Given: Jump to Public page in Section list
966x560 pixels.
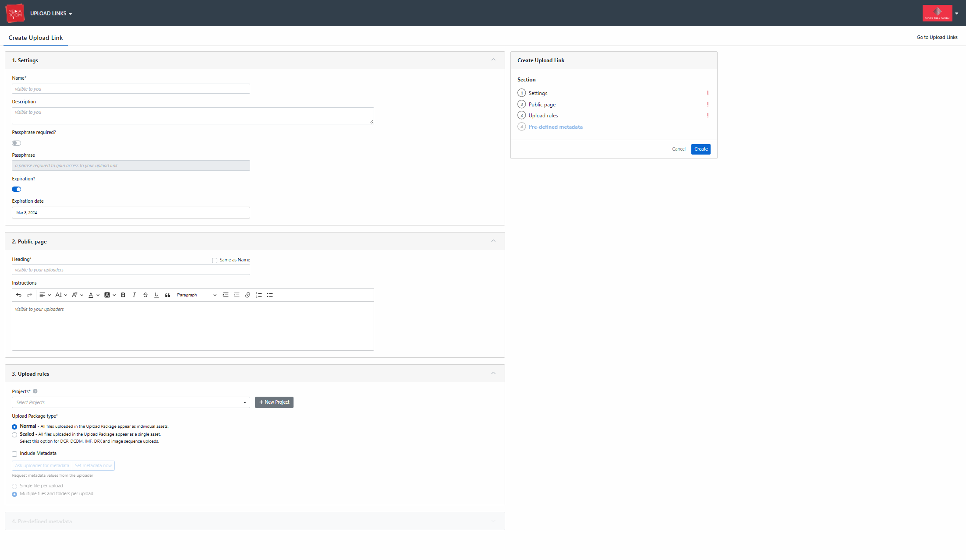Looking at the screenshot, I should point(542,105).
